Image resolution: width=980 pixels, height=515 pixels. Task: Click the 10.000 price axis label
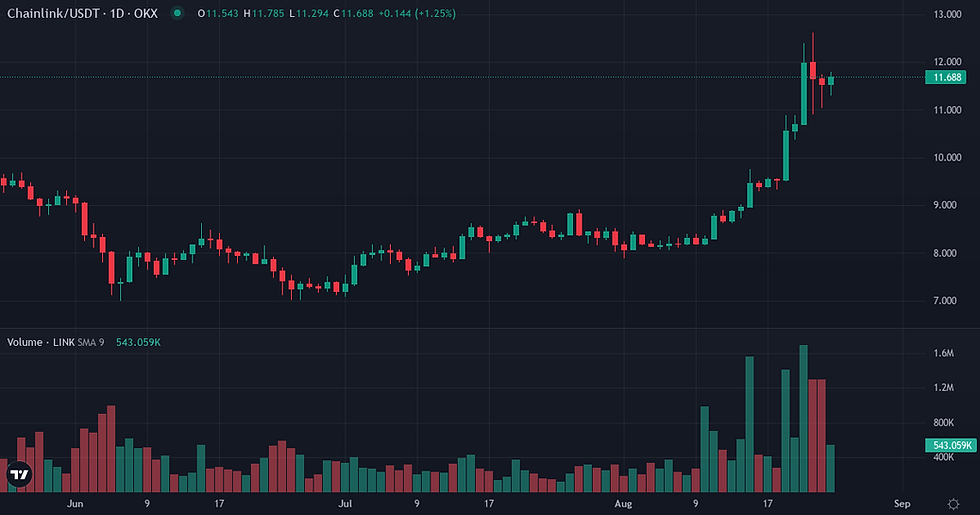pyautogui.click(x=947, y=158)
